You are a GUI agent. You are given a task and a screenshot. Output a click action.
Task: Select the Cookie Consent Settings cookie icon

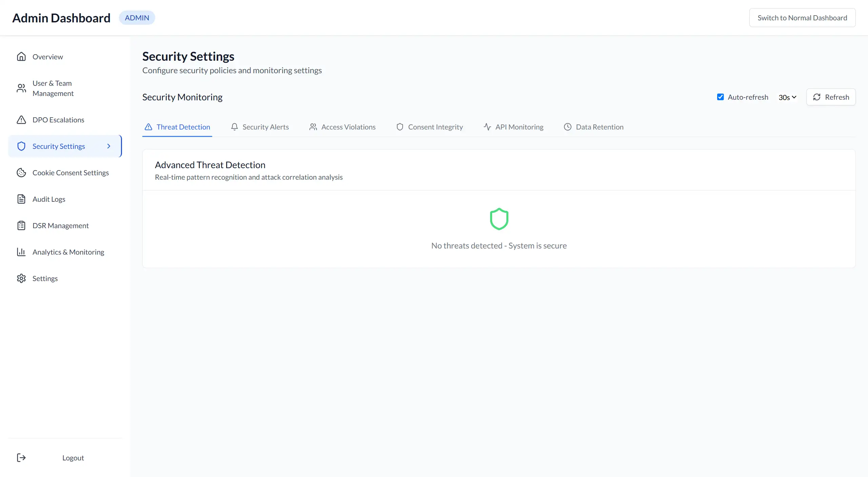21,173
